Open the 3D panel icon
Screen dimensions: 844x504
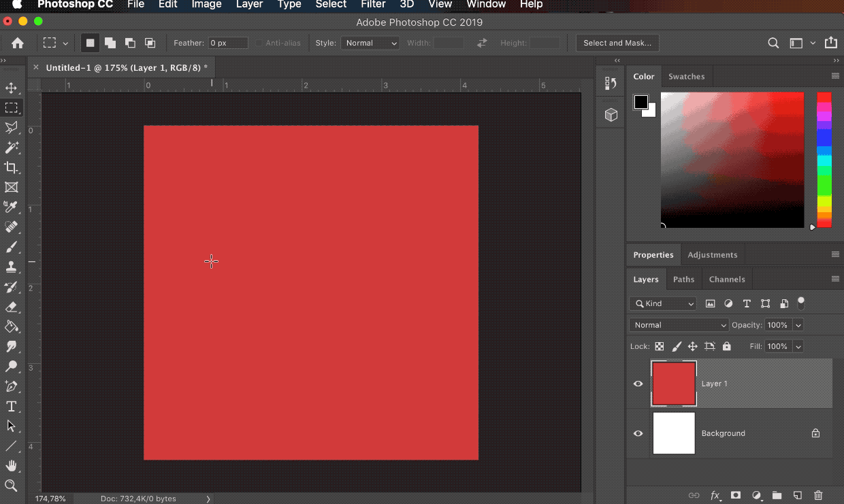tap(609, 114)
